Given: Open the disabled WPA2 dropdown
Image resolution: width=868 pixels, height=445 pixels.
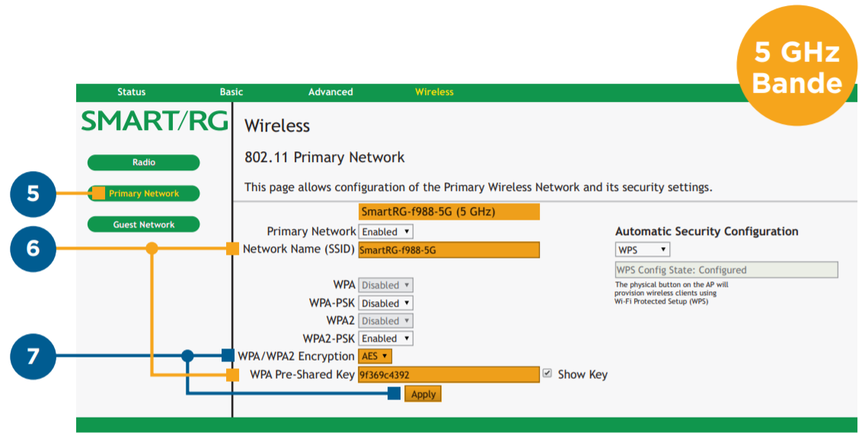Looking at the screenshot, I should [386, 320].
